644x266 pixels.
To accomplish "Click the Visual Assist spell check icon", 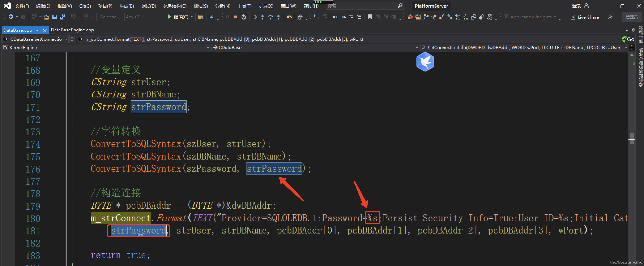I will [466, 17].
